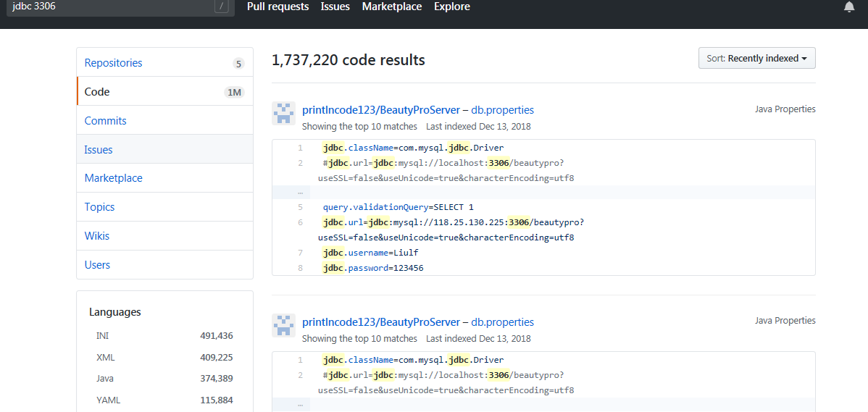Open the notifications bell icon
Viewport: 868px width, 412px height.
(x=848, y=7)
